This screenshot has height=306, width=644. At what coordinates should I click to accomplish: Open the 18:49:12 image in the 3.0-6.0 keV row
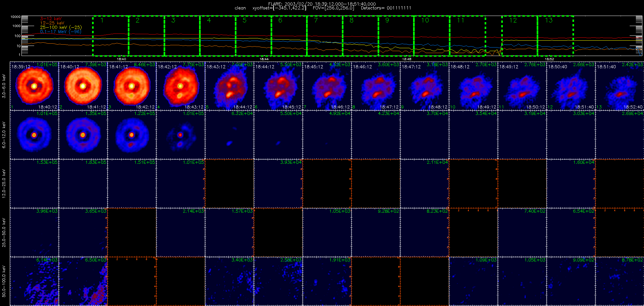522,86
